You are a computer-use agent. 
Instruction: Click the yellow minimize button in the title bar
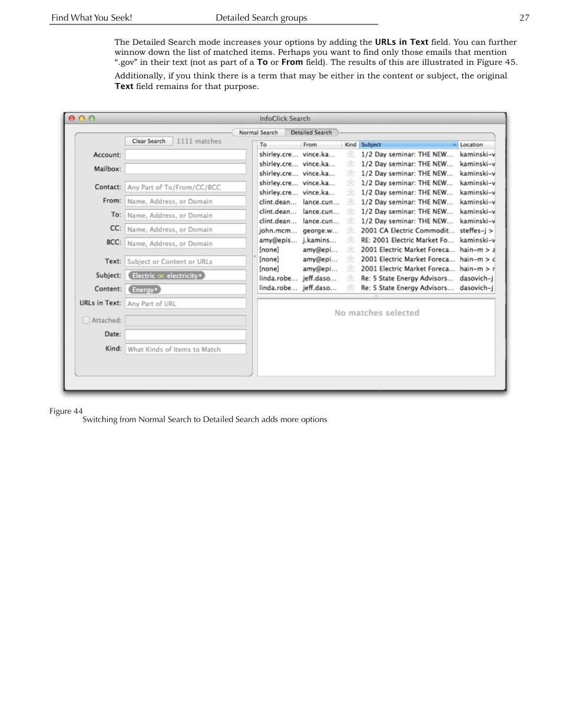point(82,118)
